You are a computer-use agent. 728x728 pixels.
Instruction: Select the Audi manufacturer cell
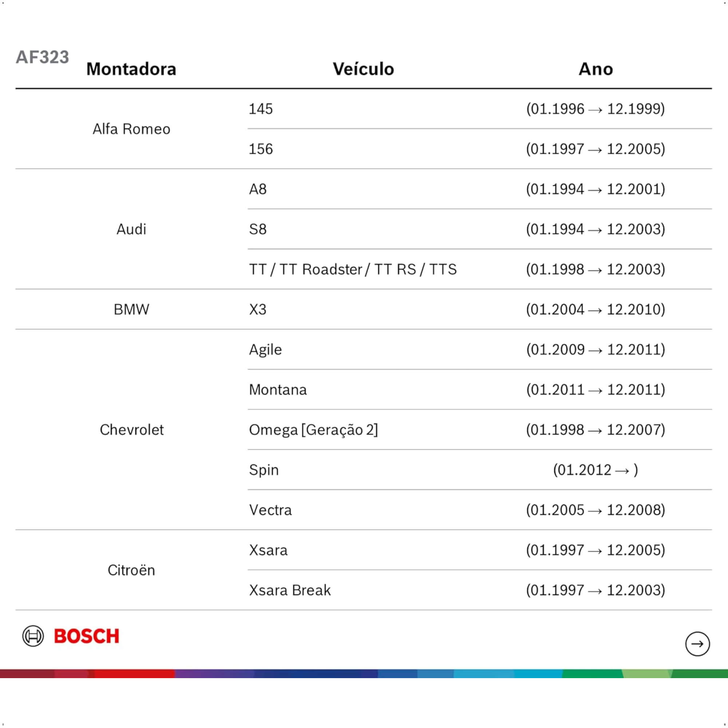click(x=131, y=229)
